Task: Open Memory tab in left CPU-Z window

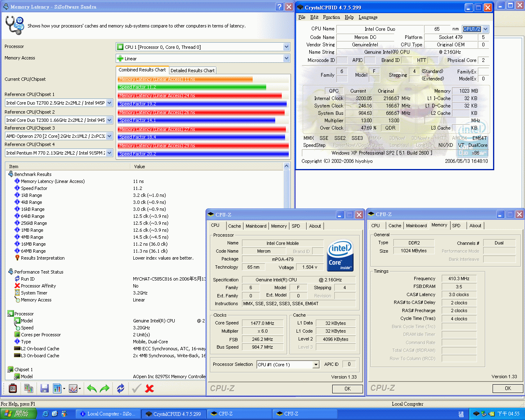Action: pos(279,226)
